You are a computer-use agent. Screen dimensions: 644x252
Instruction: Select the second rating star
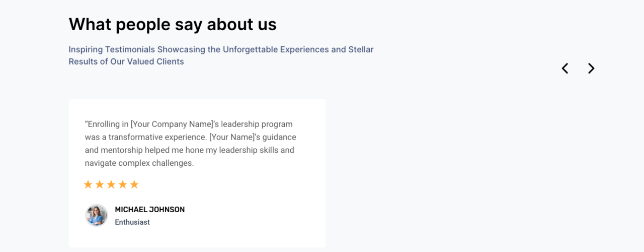point(100,184)
